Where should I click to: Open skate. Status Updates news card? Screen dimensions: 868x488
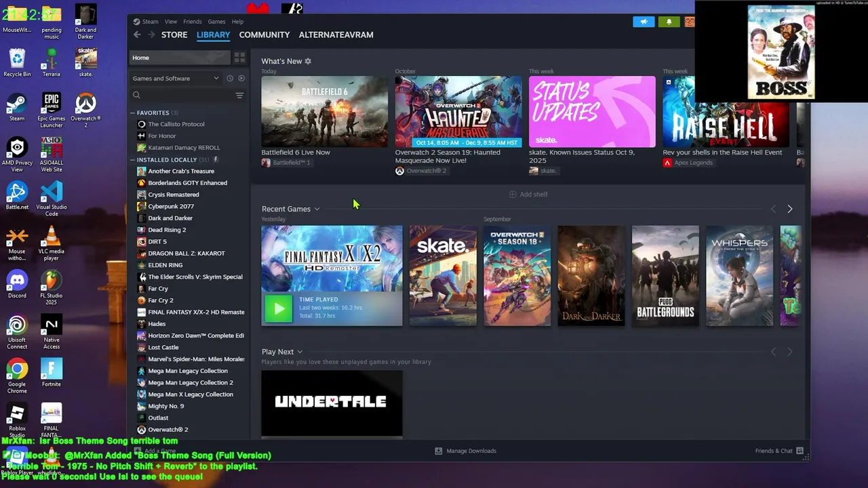pos(592,112)
